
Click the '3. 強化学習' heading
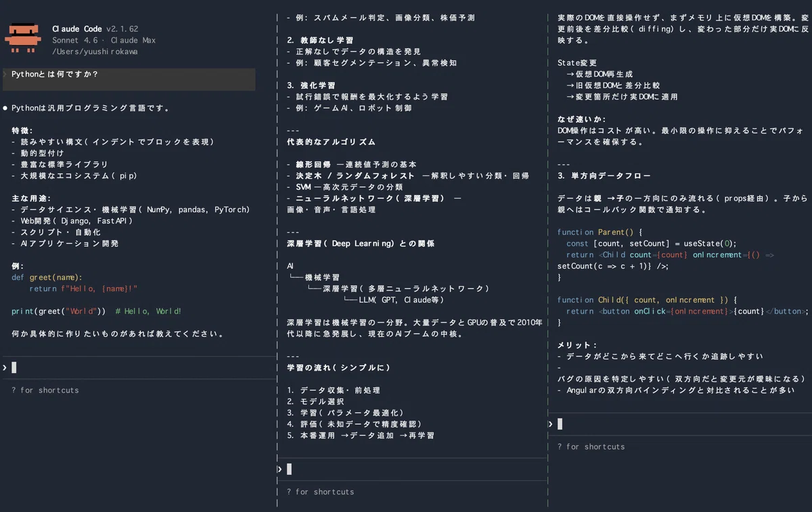311,86
